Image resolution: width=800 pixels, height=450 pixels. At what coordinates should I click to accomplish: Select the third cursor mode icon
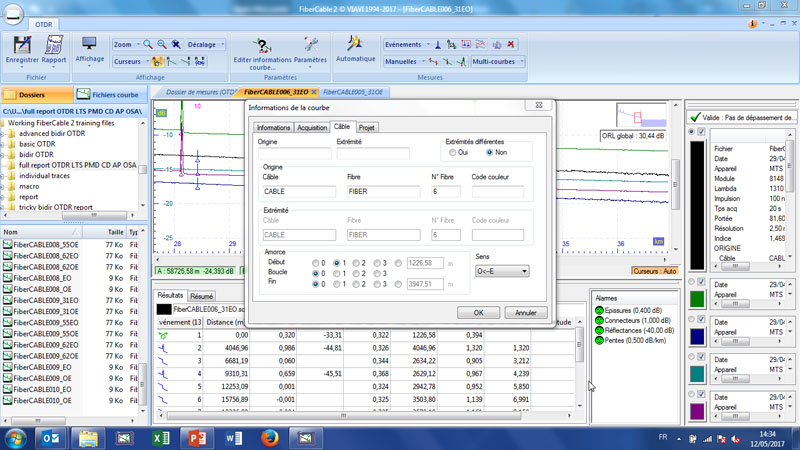(186, 61)
